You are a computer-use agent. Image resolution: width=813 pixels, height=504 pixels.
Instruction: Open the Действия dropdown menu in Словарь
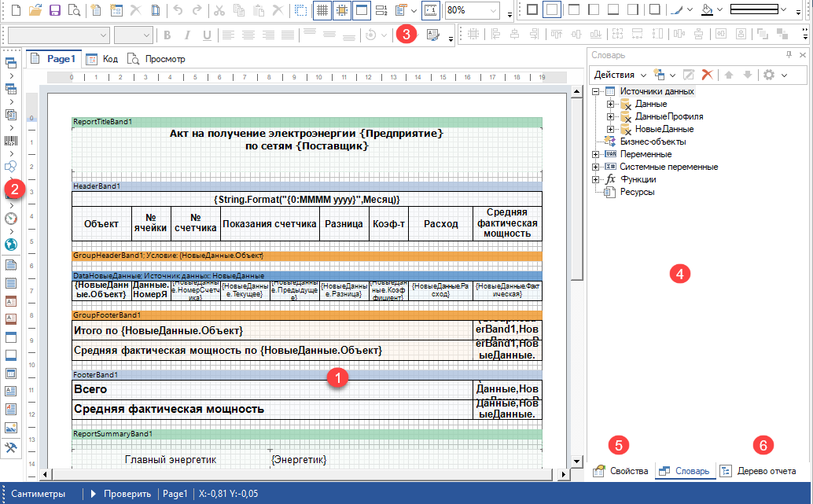tap(620, 75)
